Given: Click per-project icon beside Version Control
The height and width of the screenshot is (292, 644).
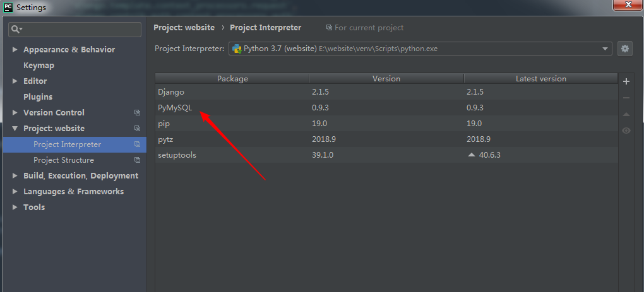Looking at the screenshot, I should (137, 112).
